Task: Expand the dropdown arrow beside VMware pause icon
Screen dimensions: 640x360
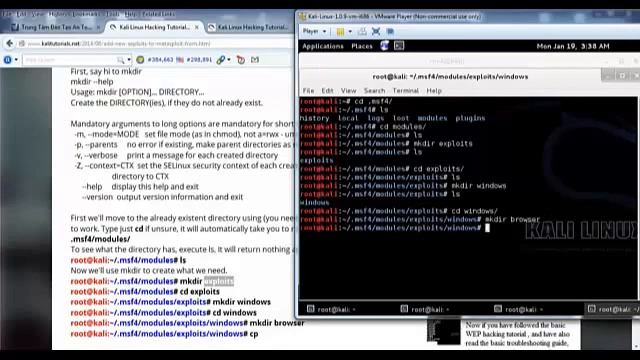Action: (x=350, y=31)
